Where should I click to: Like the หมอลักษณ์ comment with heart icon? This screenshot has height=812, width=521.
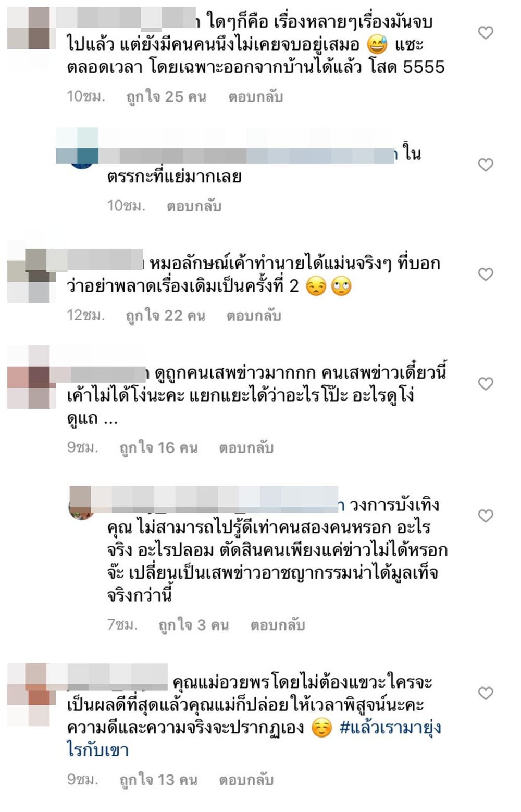[x=486, y=274]
